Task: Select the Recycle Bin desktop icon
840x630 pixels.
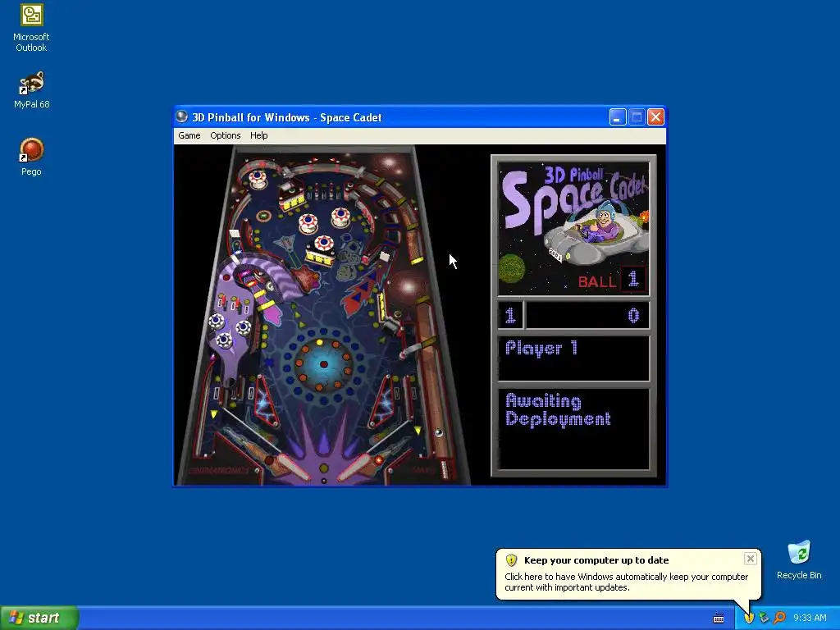Action: [799, 559]
